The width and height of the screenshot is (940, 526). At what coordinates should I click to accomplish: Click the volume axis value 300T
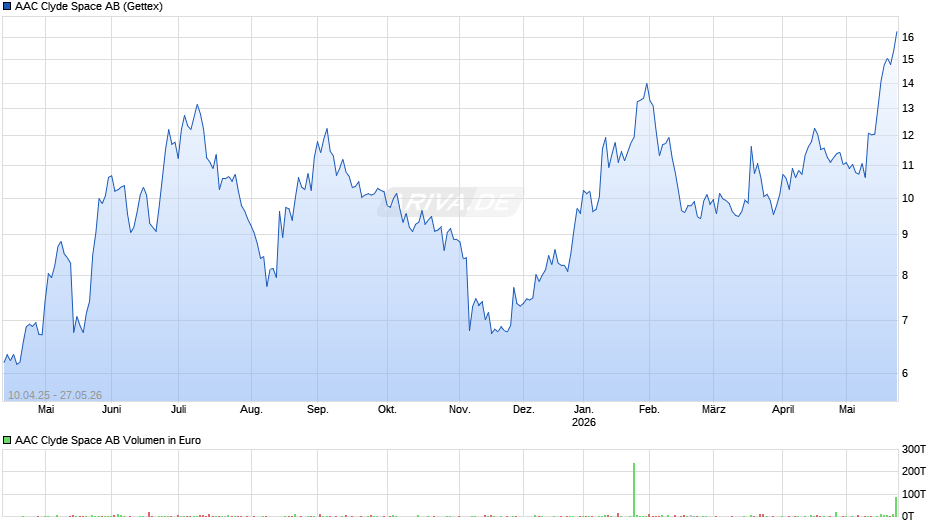[x=914, y=449]
